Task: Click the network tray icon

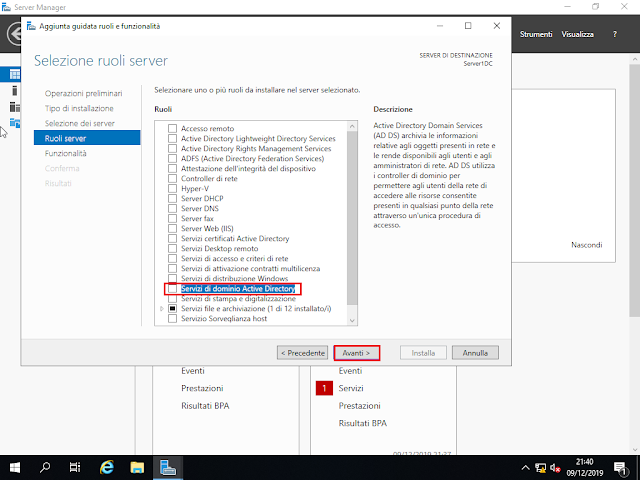Action: (540, 468)
